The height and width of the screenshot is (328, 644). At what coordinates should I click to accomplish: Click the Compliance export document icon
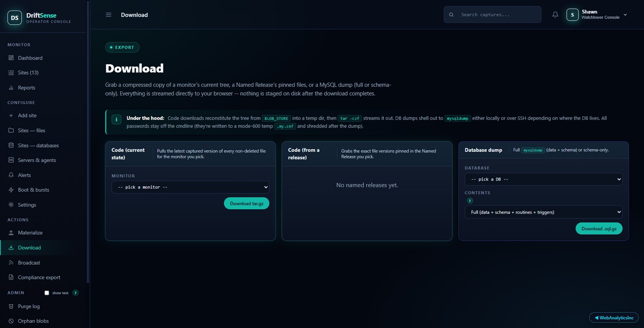[x=11, y=277]
